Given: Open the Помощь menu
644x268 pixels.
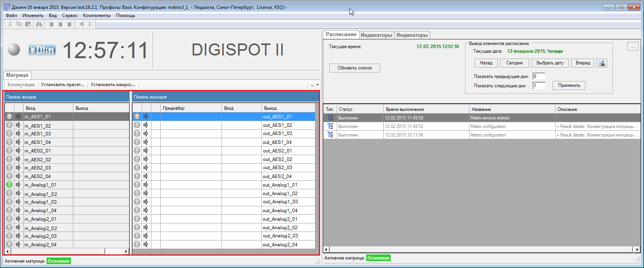Looking at the screenshot, I should 125,16.
